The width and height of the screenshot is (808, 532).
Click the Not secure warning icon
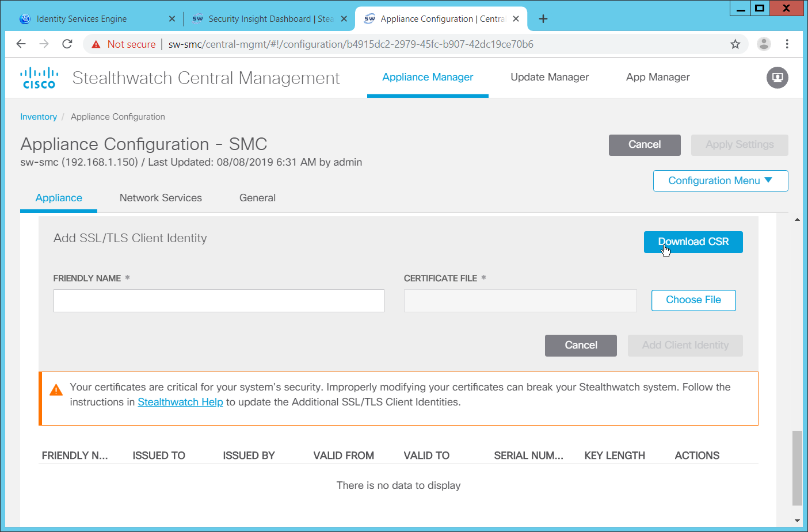click(x=96, y=44)
